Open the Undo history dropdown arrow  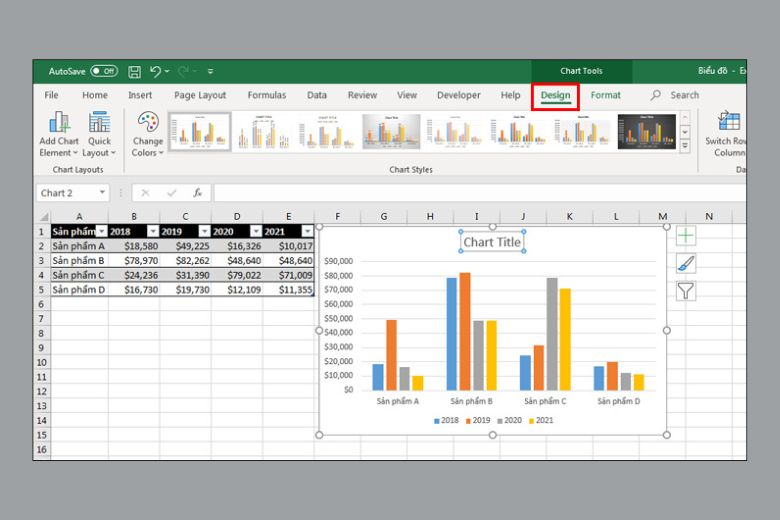point(167,72)
